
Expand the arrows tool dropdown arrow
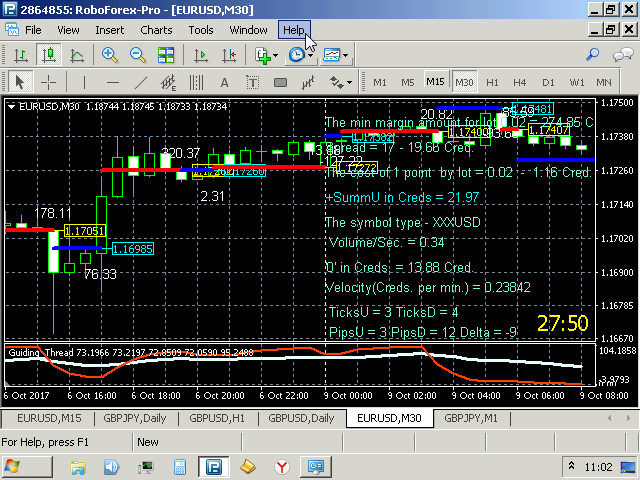click(349, 83)
